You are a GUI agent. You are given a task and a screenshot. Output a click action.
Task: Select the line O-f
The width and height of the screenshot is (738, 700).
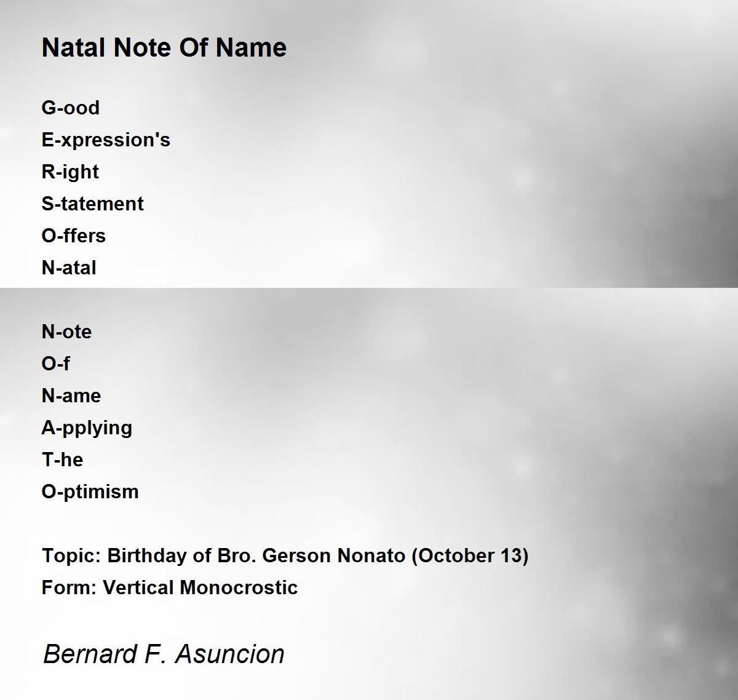[x=56, y=364]
